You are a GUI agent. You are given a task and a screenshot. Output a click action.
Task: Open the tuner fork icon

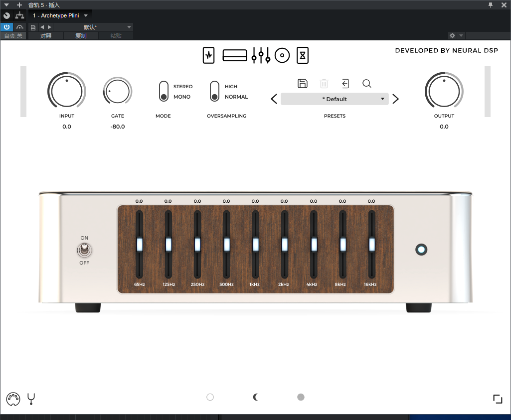tap(31, 399)
